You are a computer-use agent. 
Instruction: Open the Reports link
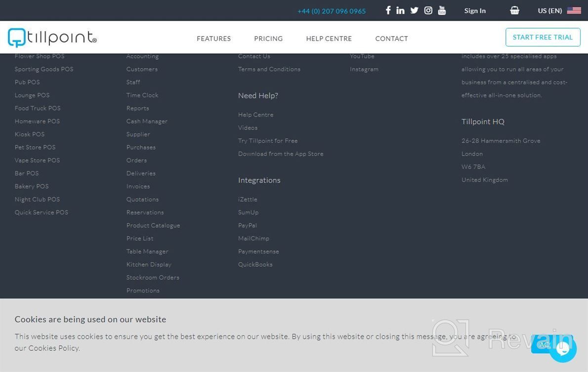(138, 108)
